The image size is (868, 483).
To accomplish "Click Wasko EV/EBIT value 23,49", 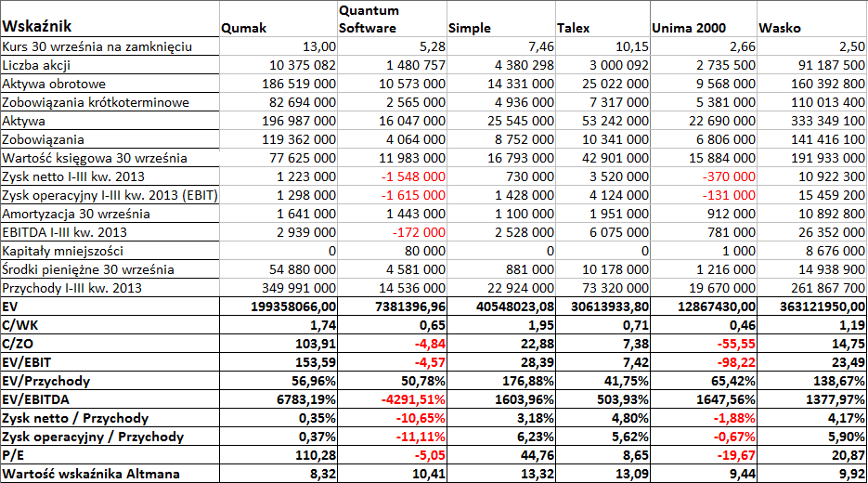I will (849, 362).
